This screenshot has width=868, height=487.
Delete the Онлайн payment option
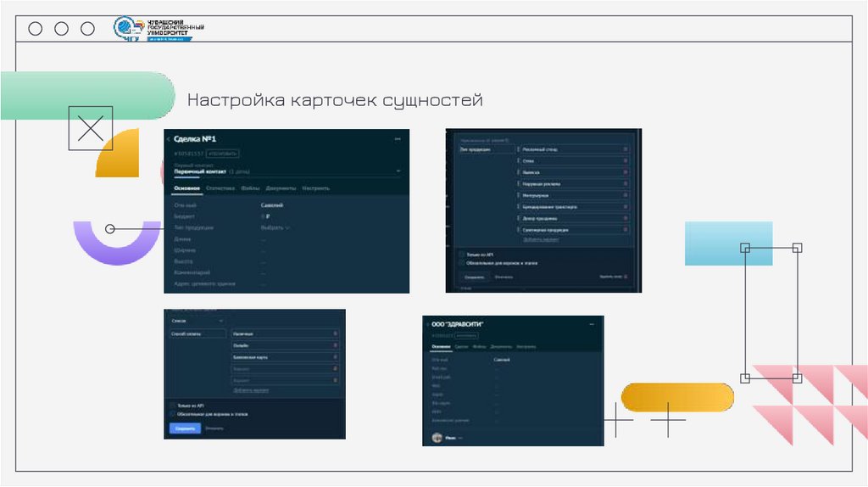point(335,345)
